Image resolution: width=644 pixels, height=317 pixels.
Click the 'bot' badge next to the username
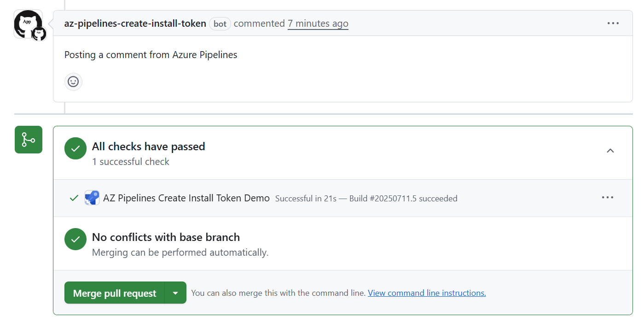click(x=220, y=23)
